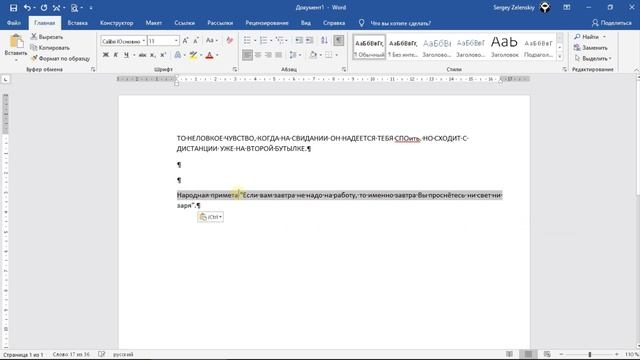Click the spelling check icon in status bar
The image size is (640, 360).
click(x=102, y=354)
